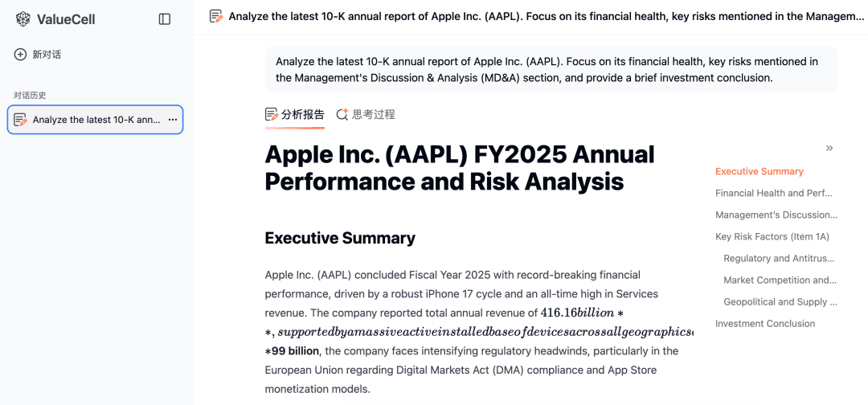This screenshot has height=405, width=868.
Task: Switch to the 思考过程 tab
Action: [366, 115]
